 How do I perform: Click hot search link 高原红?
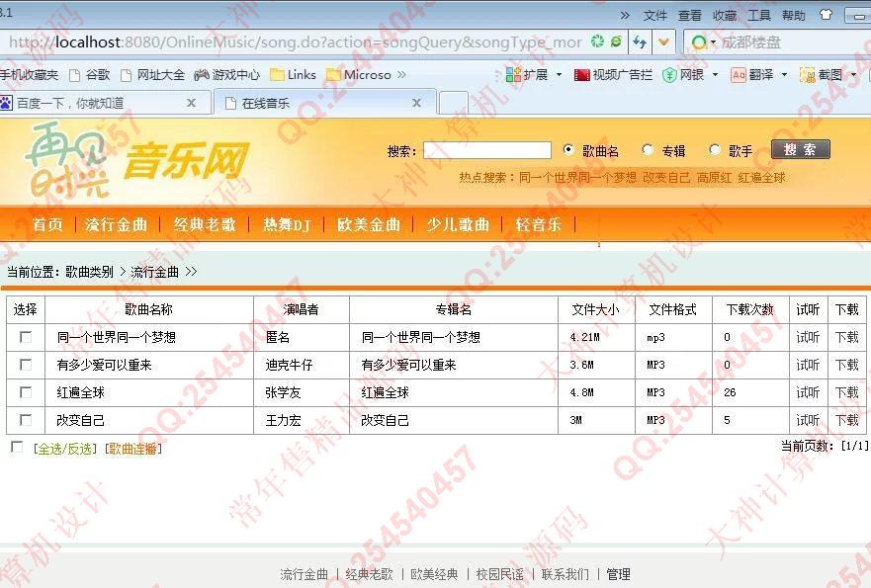(715, 178)
